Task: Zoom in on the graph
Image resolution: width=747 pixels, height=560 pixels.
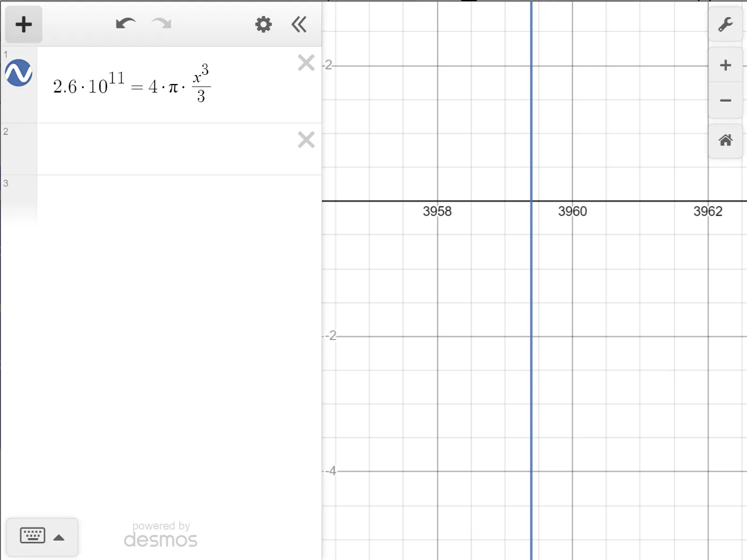Action: pos(726,65)
